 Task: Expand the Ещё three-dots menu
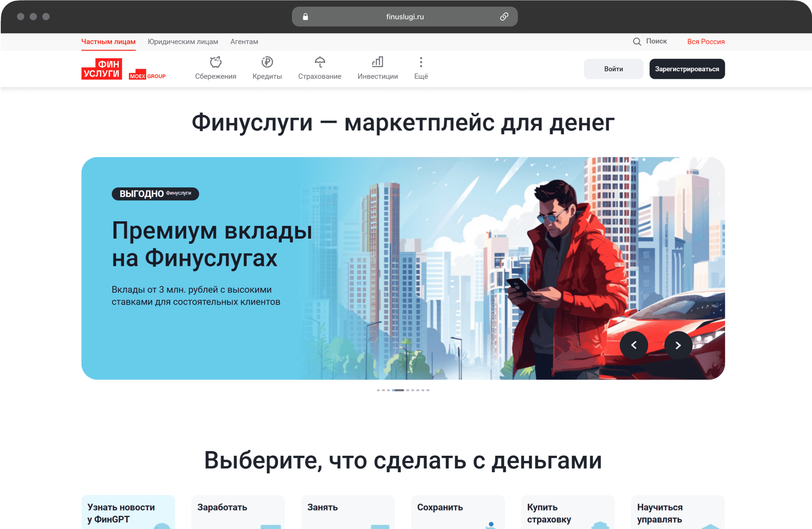(x=421, y=62)
